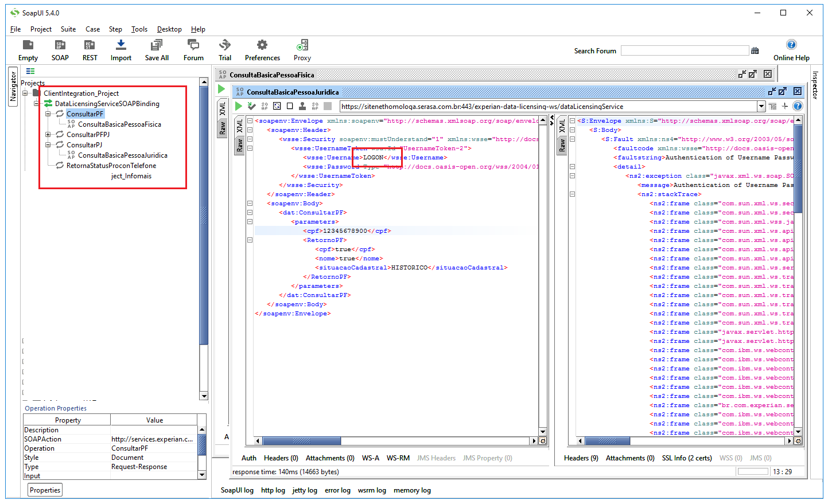Run the outer ConsultaBasicaPessoaFisica request arrow
This screenshot has height=504, width=828.
(x=221, y=89)
